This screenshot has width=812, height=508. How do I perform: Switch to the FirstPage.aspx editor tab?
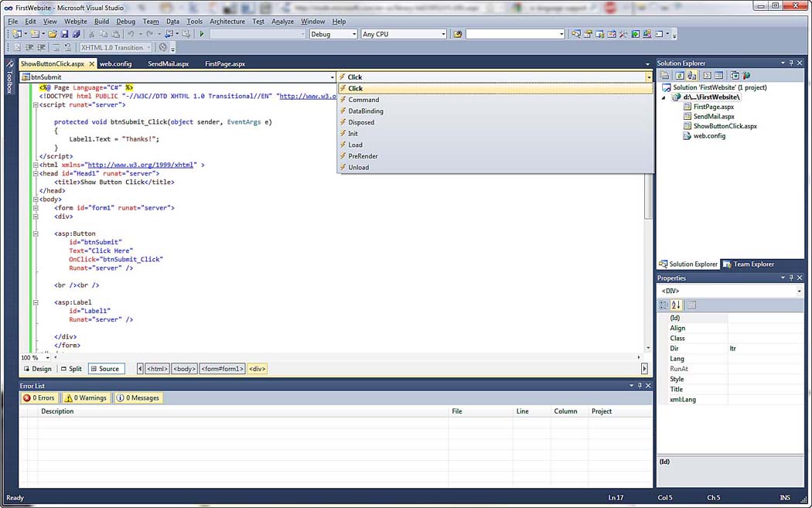tap(225, 63)
